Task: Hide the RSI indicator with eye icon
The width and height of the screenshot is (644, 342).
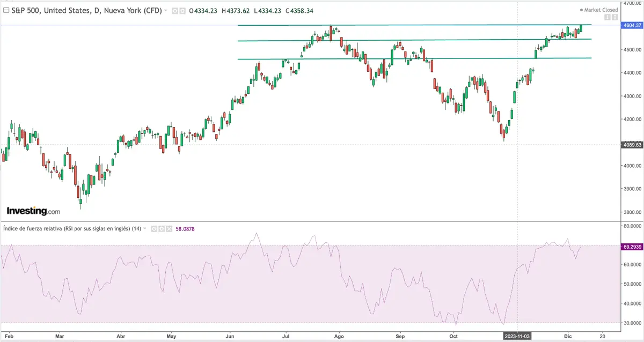Action: pos(153,229)
